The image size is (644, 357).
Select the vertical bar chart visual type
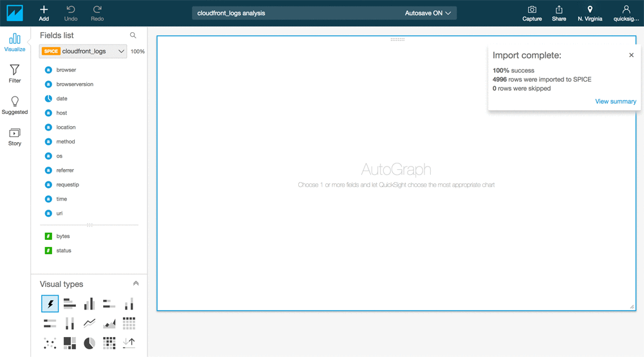pos(90,304)
